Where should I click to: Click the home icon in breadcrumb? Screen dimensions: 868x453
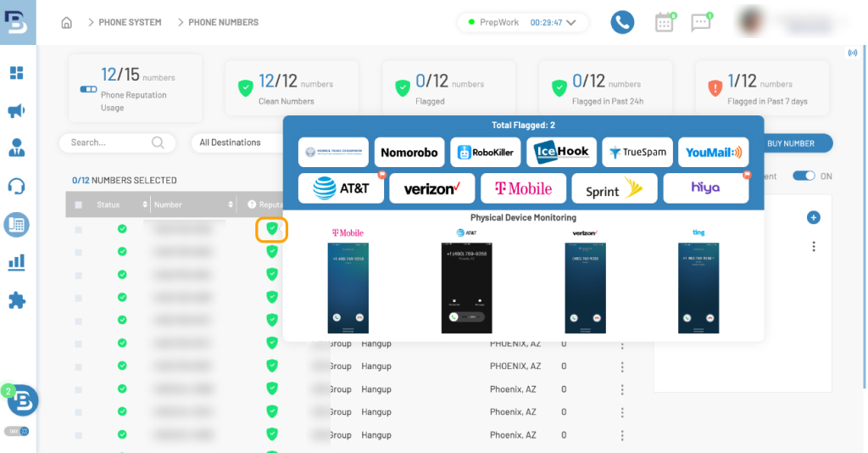[66, 23]
